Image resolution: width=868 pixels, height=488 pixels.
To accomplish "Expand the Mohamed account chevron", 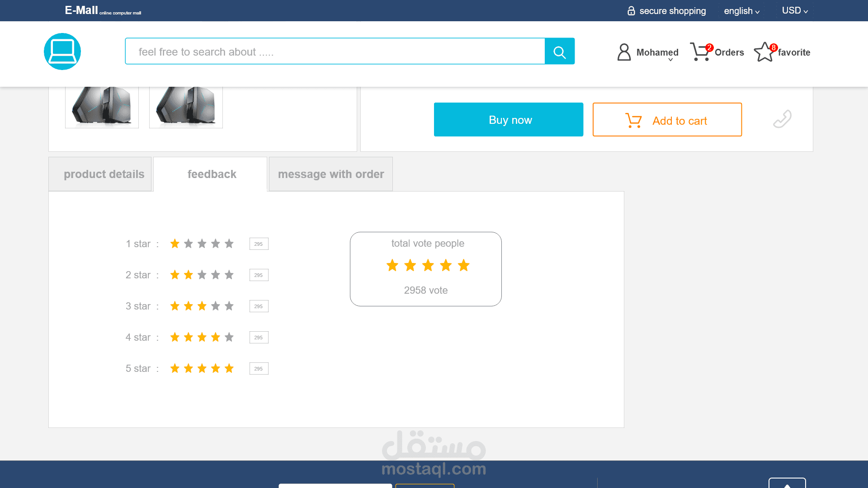I will (x=670, y=60).
